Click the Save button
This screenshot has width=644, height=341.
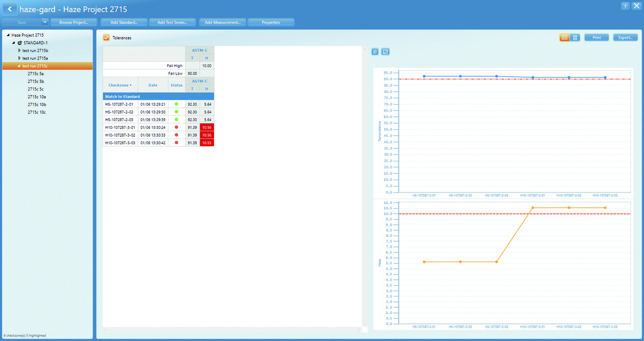point(21,23)
